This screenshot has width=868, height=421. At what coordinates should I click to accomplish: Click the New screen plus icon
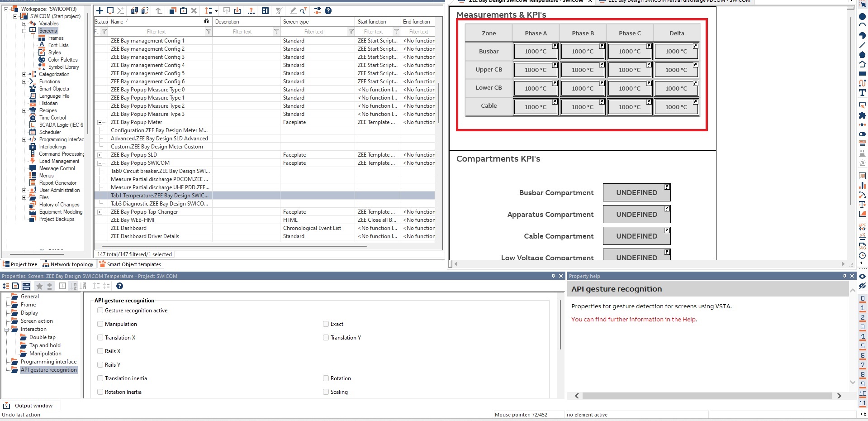[x=100, y=10]
